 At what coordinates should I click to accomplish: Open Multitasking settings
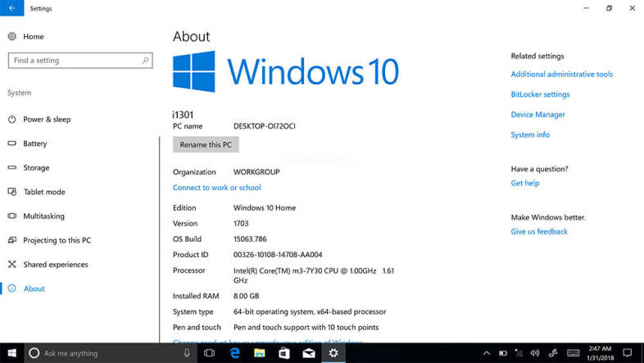(x=43, y=216)
